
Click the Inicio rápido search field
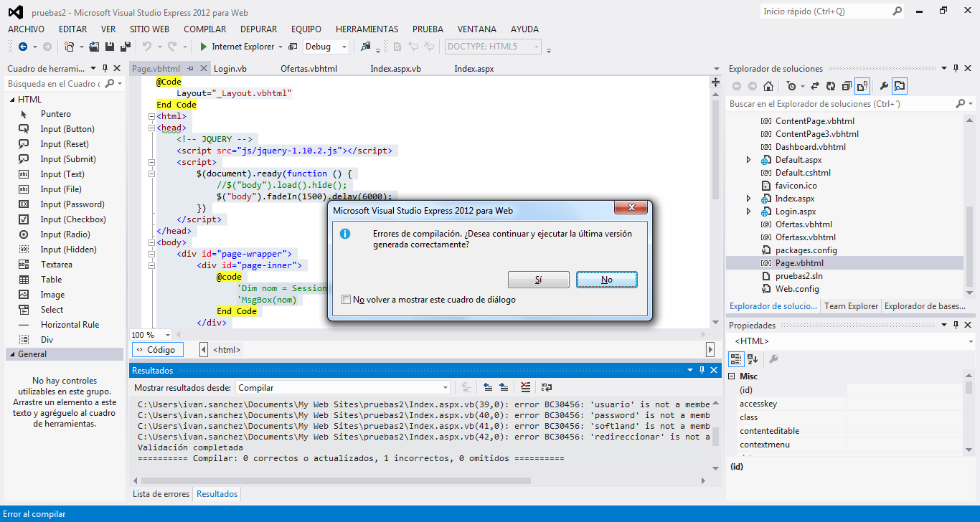click(832, 11)
